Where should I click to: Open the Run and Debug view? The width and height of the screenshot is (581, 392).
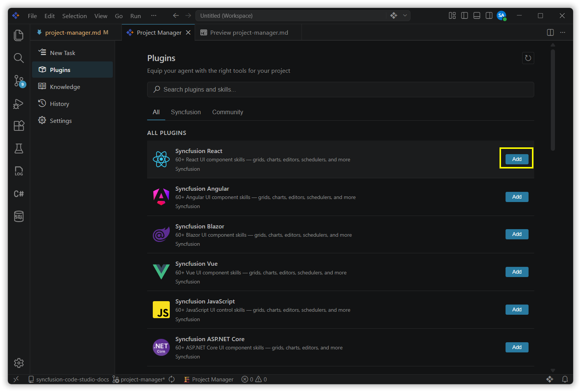[18, 103]
